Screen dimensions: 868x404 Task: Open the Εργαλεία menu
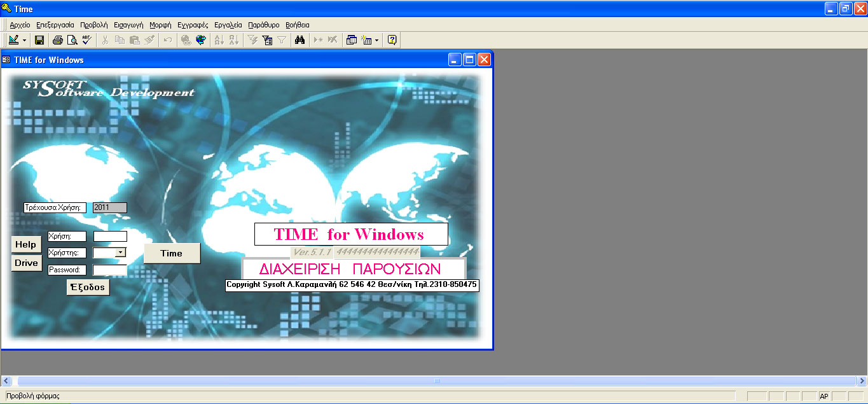(x=228, y=25)
